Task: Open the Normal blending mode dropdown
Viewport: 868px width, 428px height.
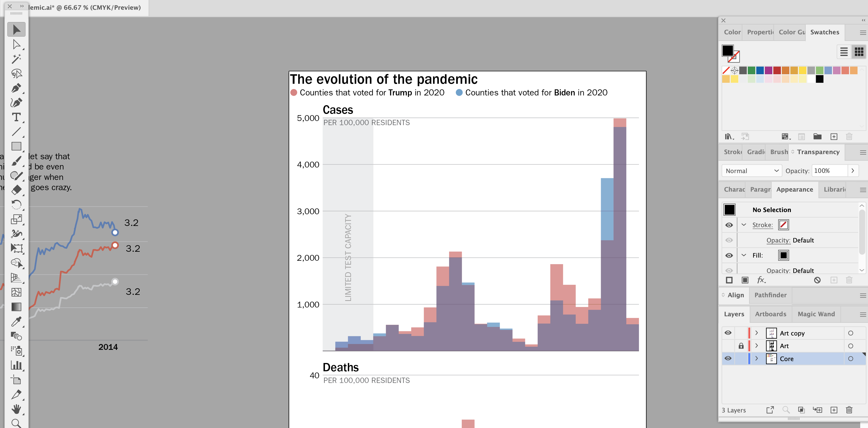Action: coord(752,171)
